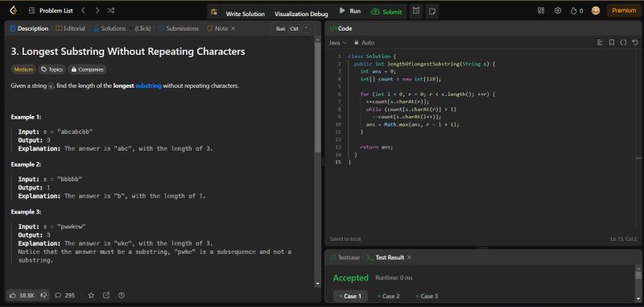Click the description panel scrollbar

click(x=317, y=97)
